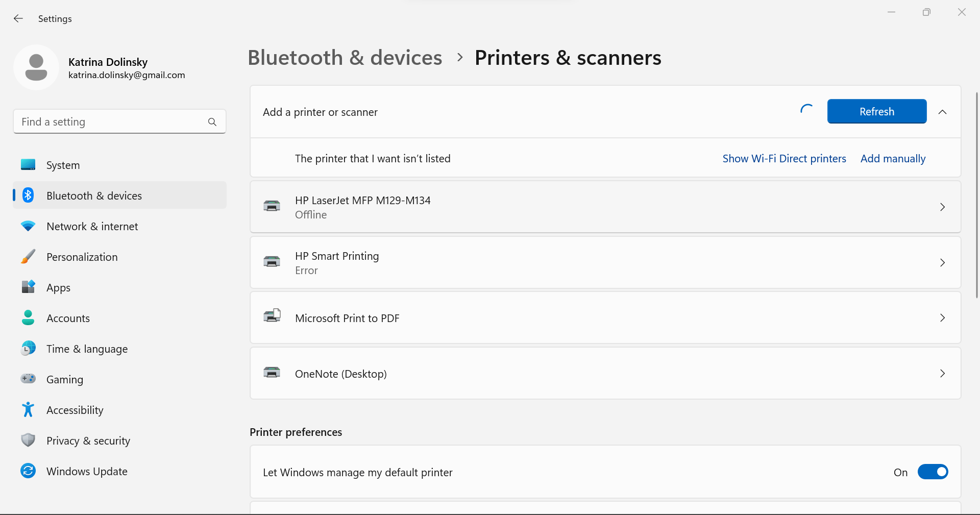Click the Find a setting search box
The image size is (980, 515).
coord(119,122)
